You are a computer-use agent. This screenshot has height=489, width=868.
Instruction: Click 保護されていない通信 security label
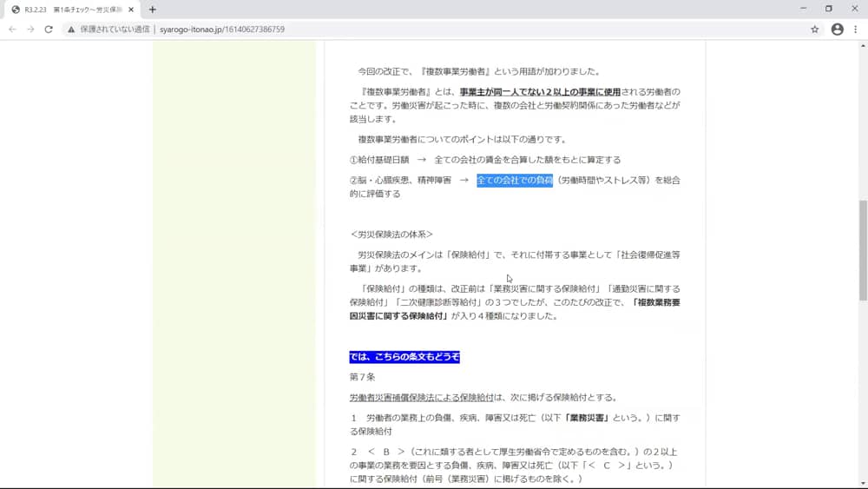115,30
